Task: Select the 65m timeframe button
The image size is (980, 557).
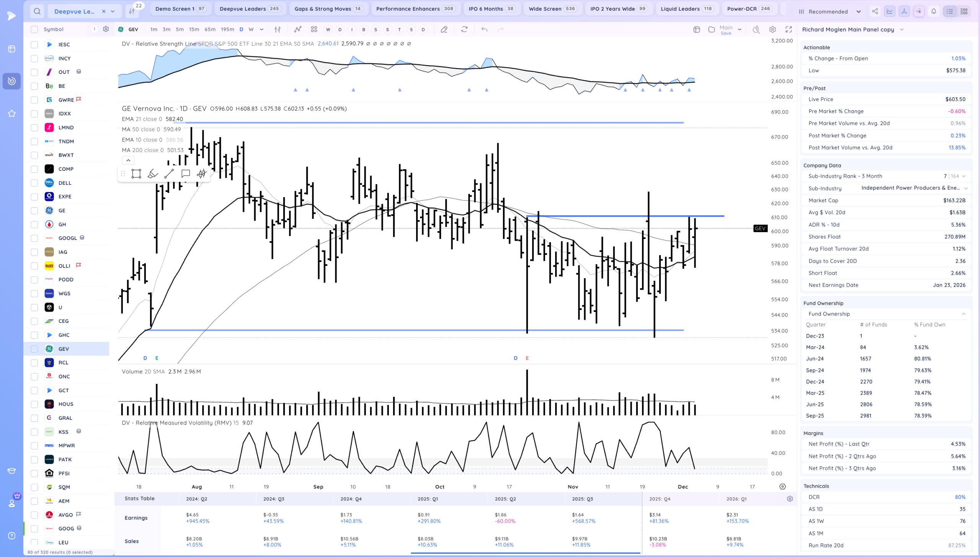Action: pos(210,29)
